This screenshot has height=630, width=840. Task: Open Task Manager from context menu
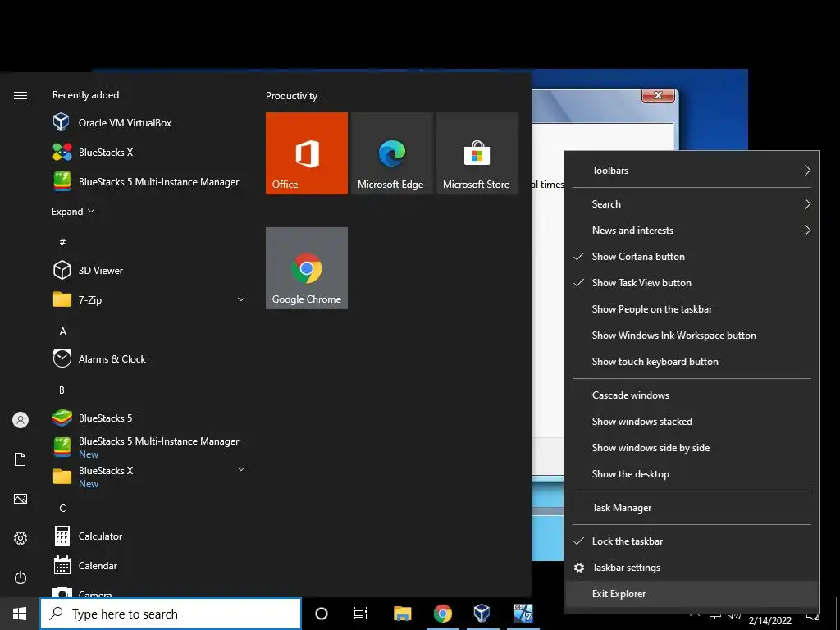point(692,508)
